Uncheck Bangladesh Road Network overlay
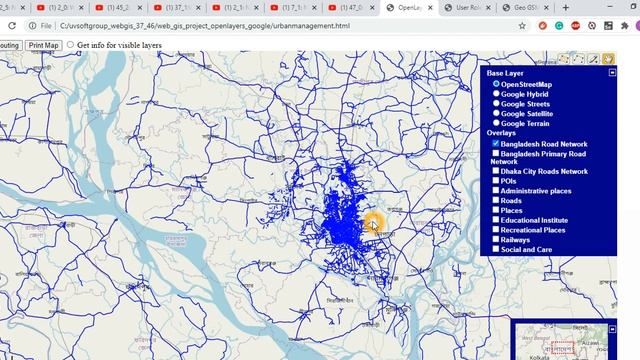Screen dimensions: 640x360 (496, 143)
